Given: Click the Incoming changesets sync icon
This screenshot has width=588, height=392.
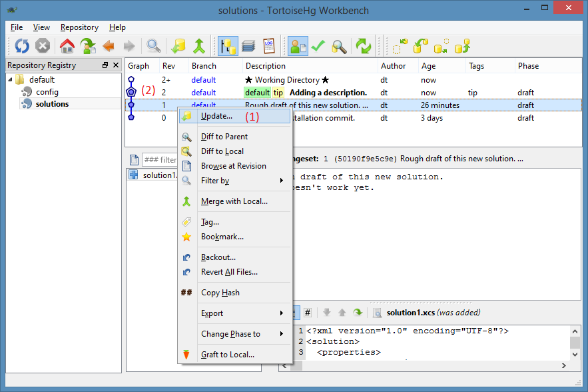Looking at the screenshot, I should click(400, 46).
